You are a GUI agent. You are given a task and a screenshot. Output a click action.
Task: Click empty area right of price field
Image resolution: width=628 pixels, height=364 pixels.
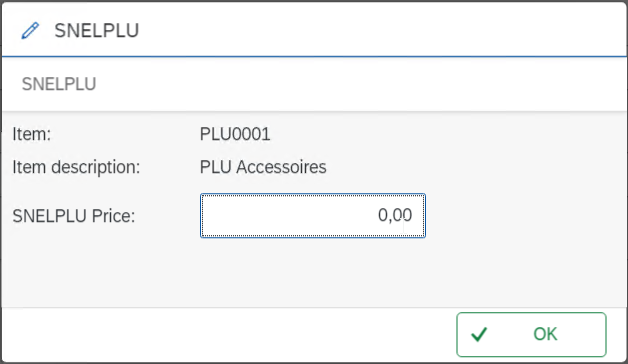point(525,215)
